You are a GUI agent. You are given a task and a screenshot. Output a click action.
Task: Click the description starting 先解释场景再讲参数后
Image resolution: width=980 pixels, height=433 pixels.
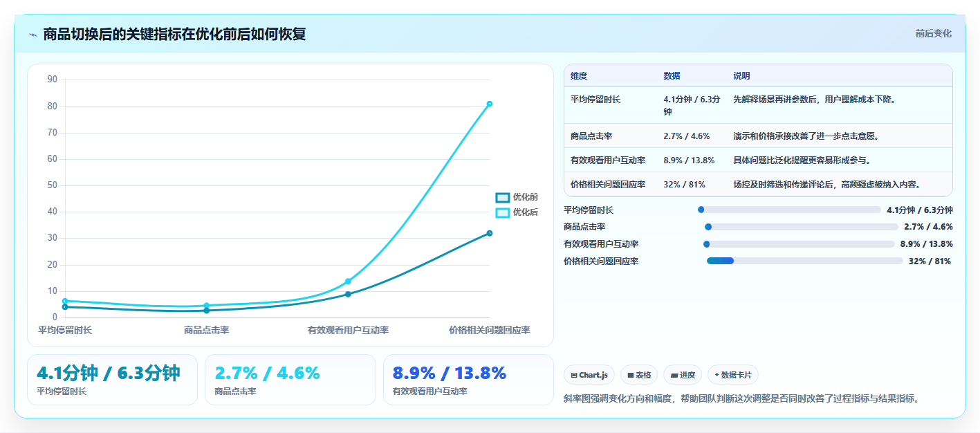click(x=815, y=100)
